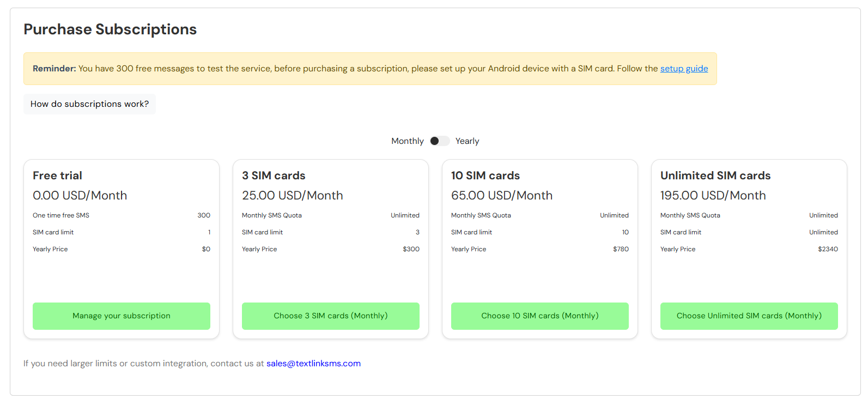Toggle billing switch from Monthly to Yearly
This screenshot has height=399, width=868.
(x=439, y=141)
